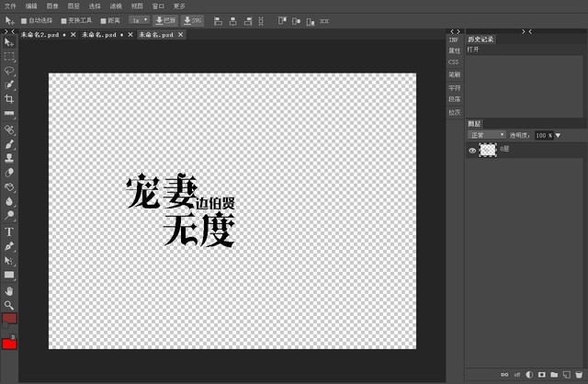Hide layer 0层 using eye icon
The image size is (588, 384).
click(472, 149)
